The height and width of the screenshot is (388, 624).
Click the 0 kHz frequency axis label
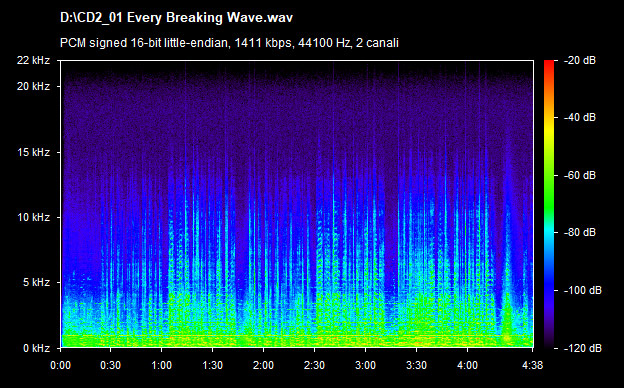pos(36,348)
